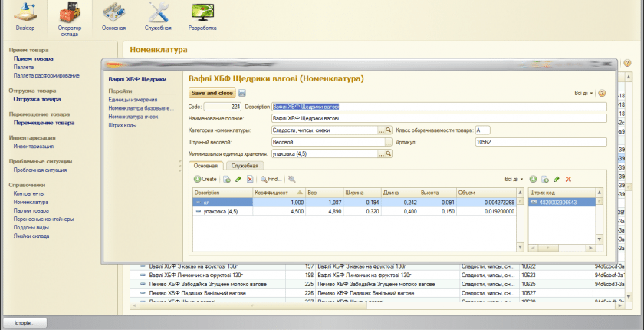Click the help icon in the item form
This screenshot has width=644, height=330.
(602, 94)
